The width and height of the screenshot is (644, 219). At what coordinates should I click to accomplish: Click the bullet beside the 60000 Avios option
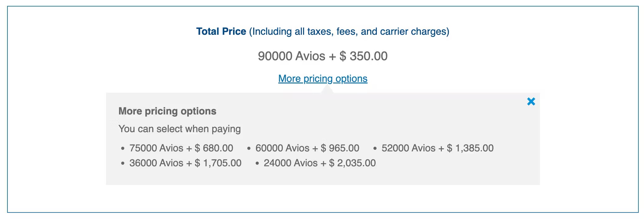coord(249,149)
